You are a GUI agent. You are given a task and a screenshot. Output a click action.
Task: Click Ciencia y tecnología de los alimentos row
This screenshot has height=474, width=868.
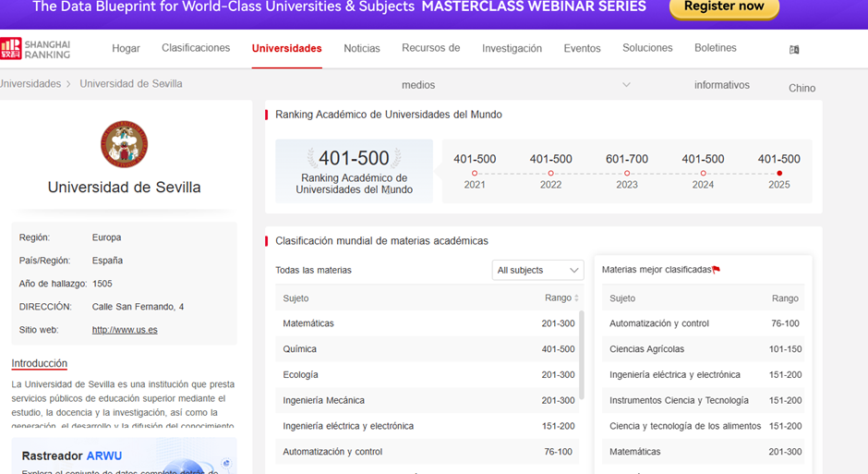pyautogui.click(x=703, y=426)
